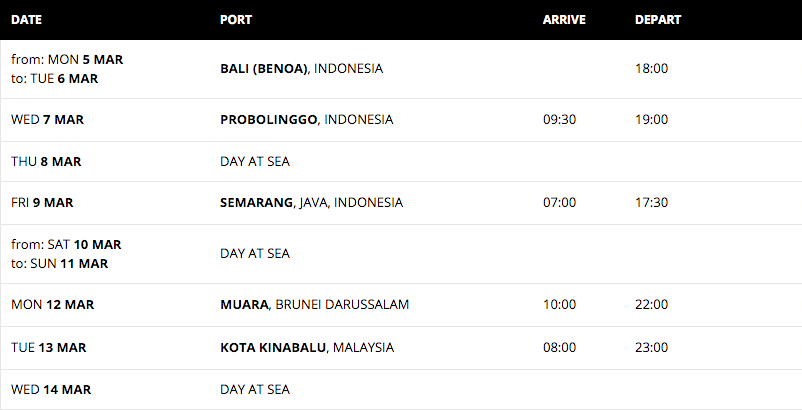Select the Kota Kinabalu, Malaysia port
The height and width of the screenshot is (410, 802).
point(307,348)
